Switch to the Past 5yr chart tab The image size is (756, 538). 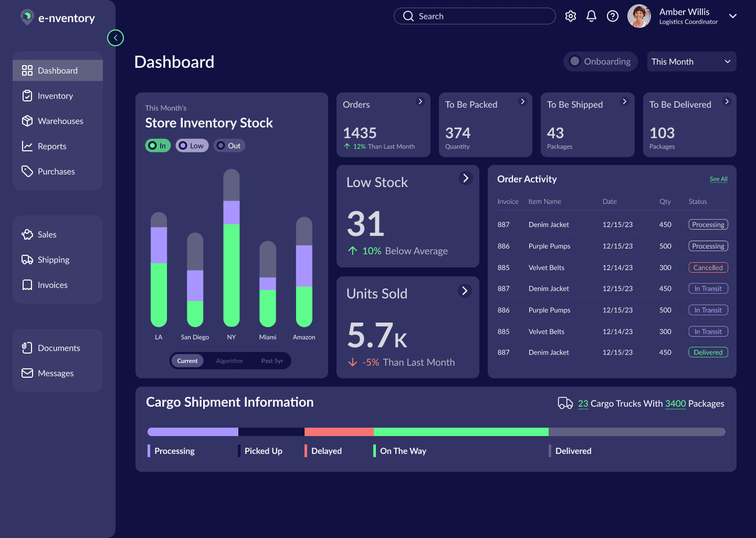coord(272,361)
